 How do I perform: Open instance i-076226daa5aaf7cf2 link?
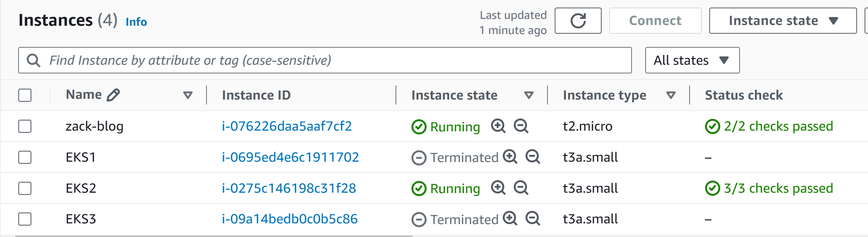[x=287, y=126]
